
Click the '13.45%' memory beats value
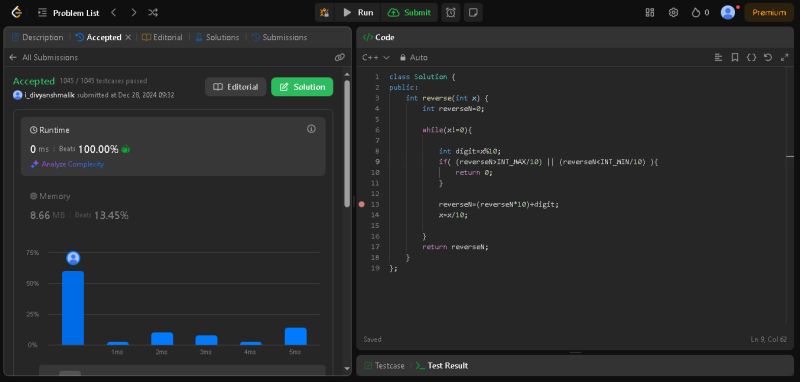coord(111,215)
